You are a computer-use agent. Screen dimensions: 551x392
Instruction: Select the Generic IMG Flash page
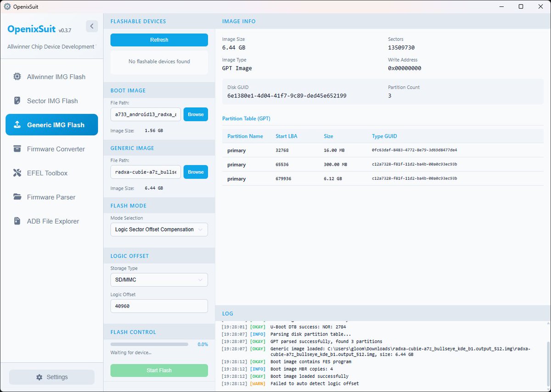pyautogui.click(x=51, y=125)
